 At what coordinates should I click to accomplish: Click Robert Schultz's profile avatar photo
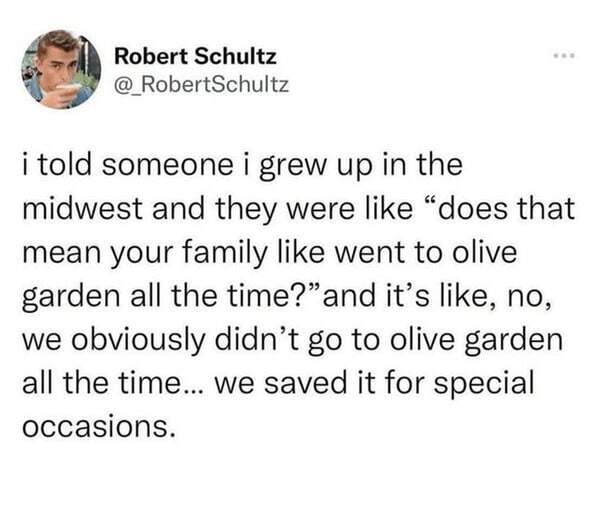[x=61, y=69]
